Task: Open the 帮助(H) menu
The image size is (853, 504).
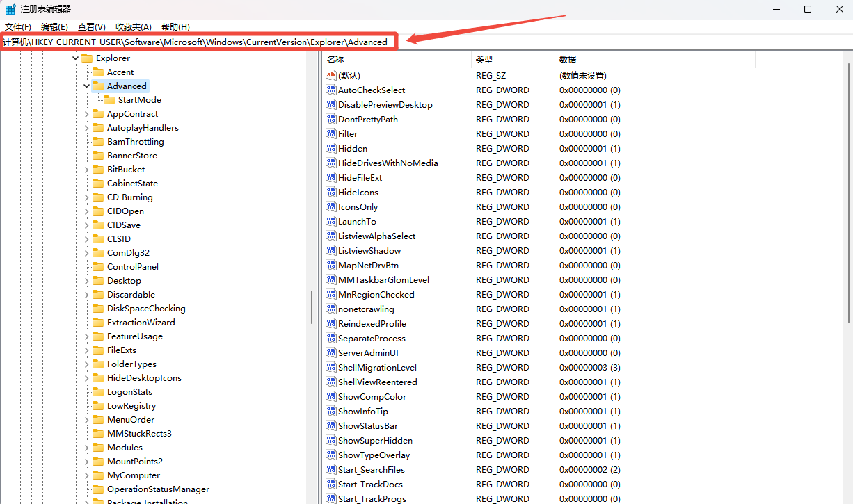Action: (x=175, y=26)
